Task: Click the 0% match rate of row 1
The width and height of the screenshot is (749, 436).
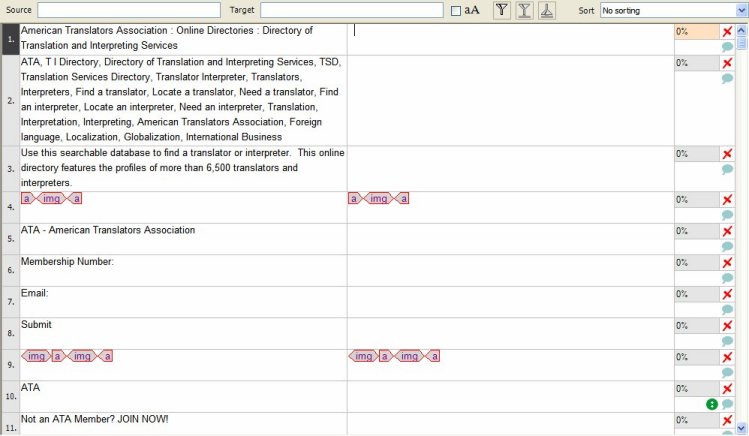Action: 696,32
